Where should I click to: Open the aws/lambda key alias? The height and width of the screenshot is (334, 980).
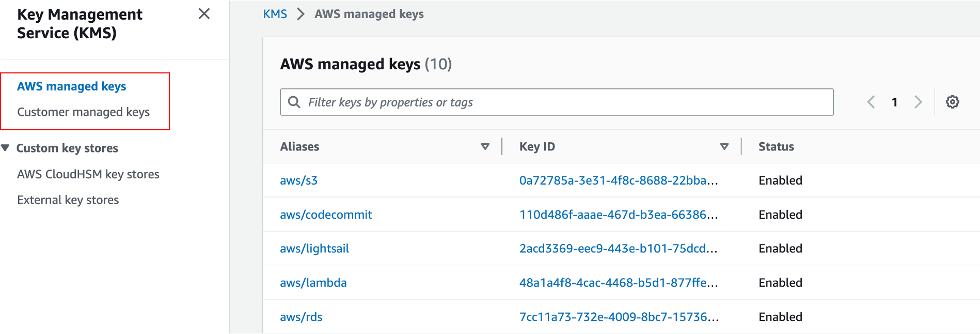[313, 283]
